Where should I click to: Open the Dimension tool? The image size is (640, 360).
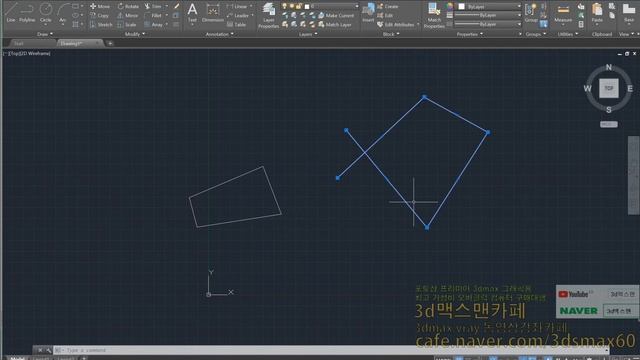pos(213,12)
